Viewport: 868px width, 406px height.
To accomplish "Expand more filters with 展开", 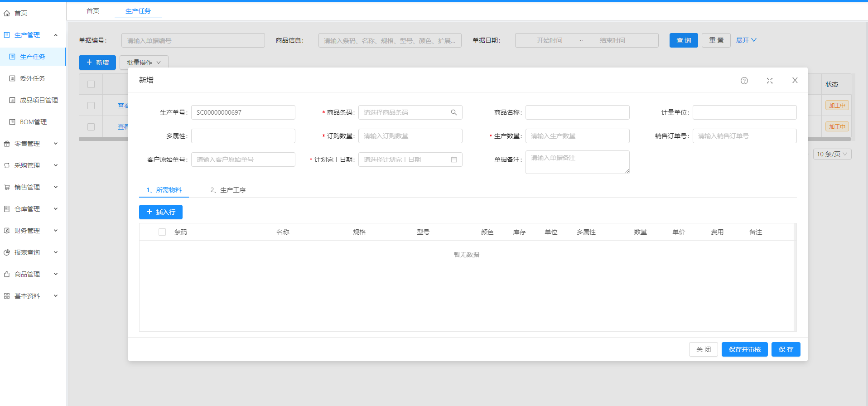I will pyautogui.click(x=746, y=40).
